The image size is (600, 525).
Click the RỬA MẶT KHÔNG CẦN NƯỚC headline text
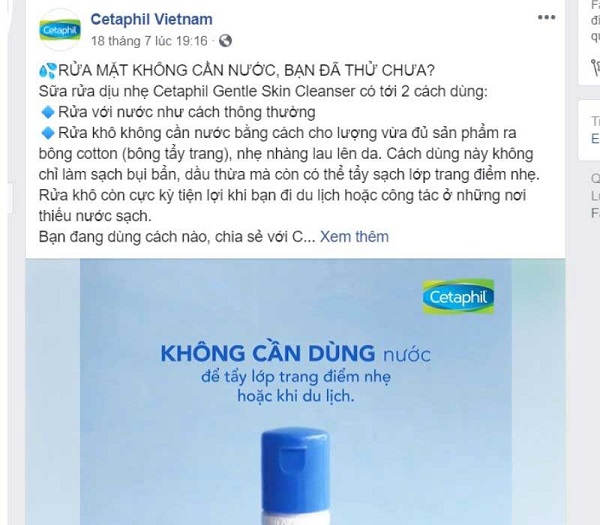click(x=246, y=70)
